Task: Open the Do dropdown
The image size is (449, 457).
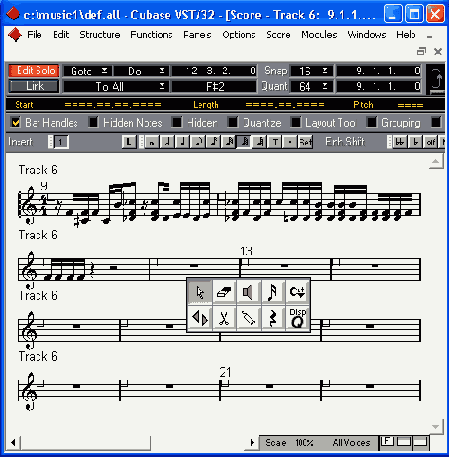Action: coord(141,71)
